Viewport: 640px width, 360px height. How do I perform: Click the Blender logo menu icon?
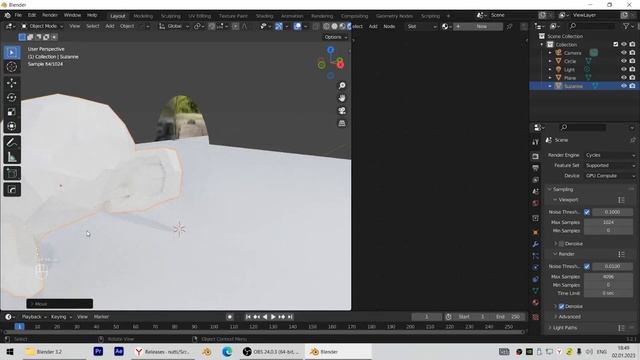click(x=8, y=15)
